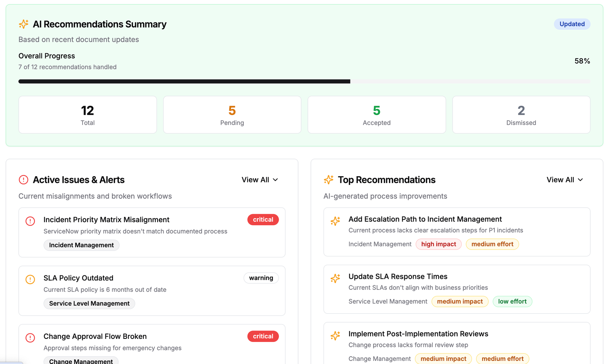Screen dimensions: 609x364
Task: Click the low effort label
Action: tap(512, 301)
